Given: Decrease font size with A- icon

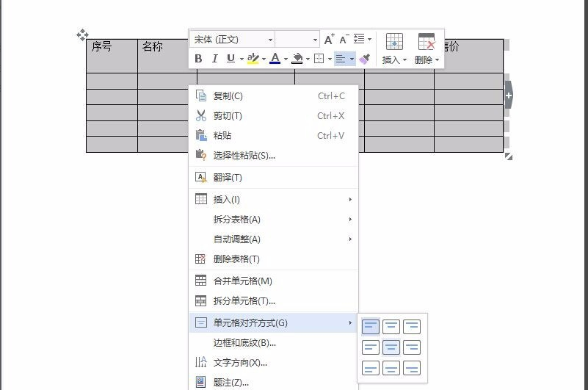Looking at the screenshot, I should pos(344,39).
